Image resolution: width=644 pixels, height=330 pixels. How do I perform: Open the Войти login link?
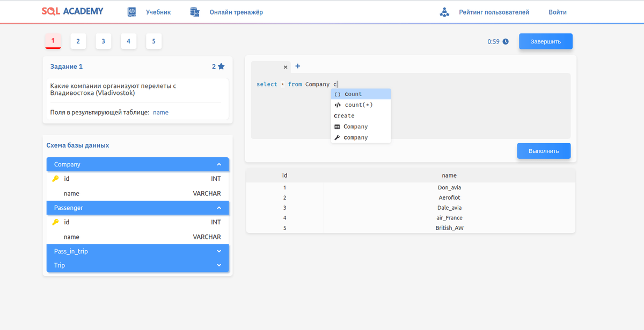558,12
